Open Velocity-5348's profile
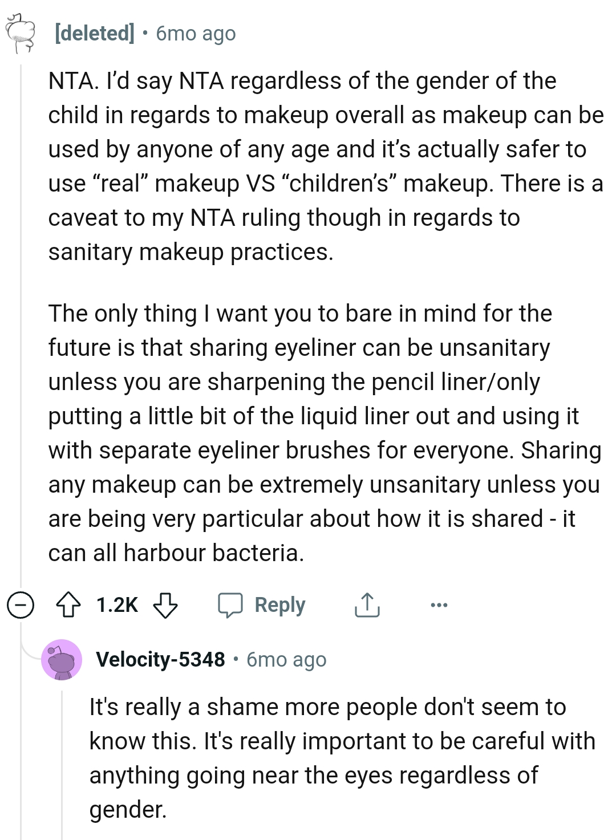616x840 pixels. click(x=160, y=660)
